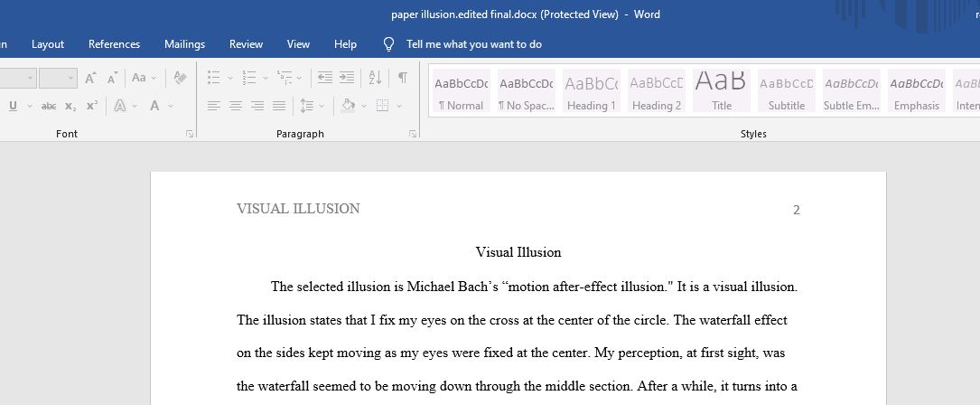Expand the borders options arrow
This screenshot has height=405, width=980.
[x=398, y=106]
